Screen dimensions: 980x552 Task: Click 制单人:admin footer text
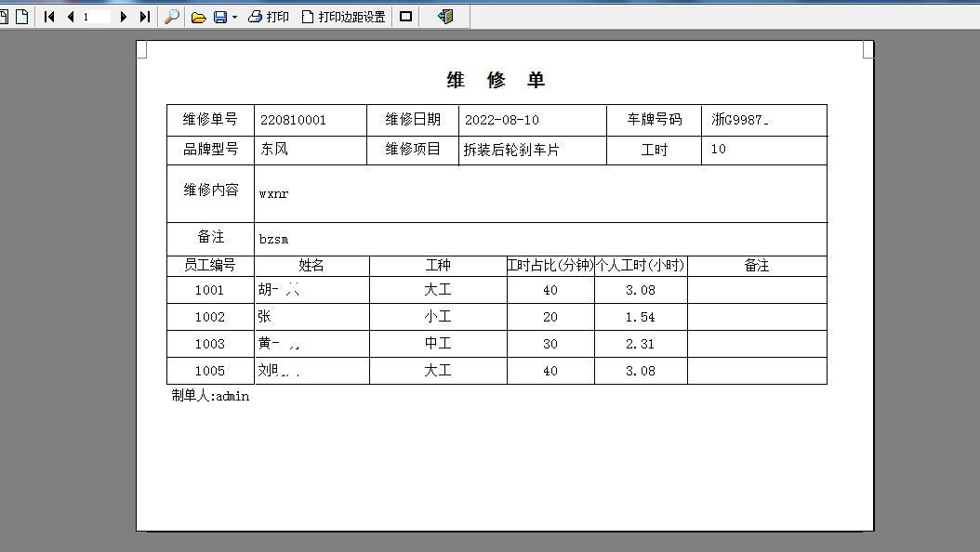coord(211,396)
